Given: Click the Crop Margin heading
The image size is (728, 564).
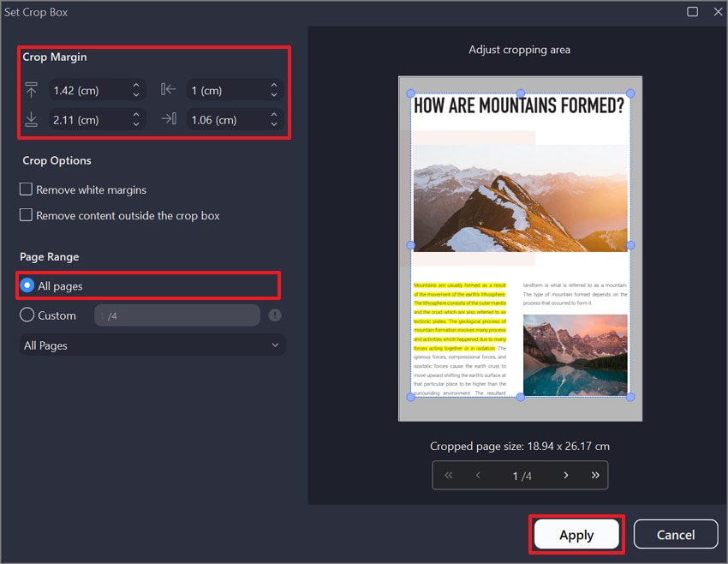Looking at the screenshot, I should pyautogui.click(x=55, y=57).
